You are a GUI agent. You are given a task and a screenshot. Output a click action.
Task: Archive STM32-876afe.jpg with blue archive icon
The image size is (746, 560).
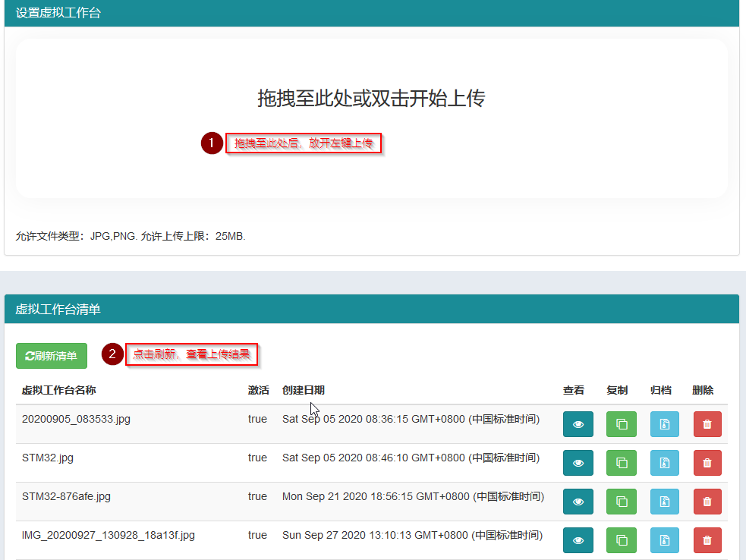point(664,502)
